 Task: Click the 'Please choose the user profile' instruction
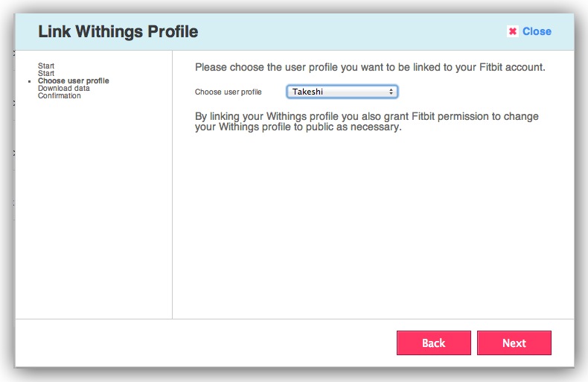coord(370,67)
